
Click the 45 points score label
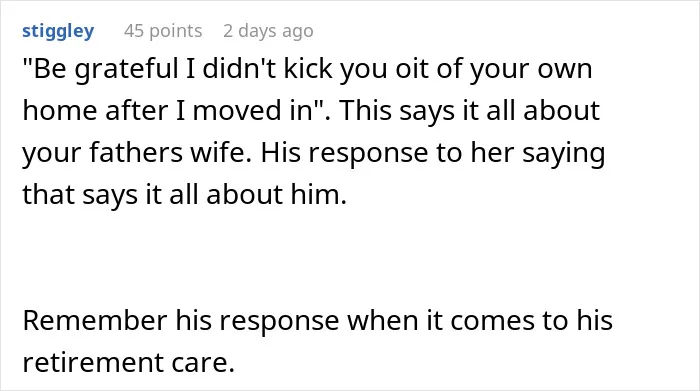tap(163, 31)
